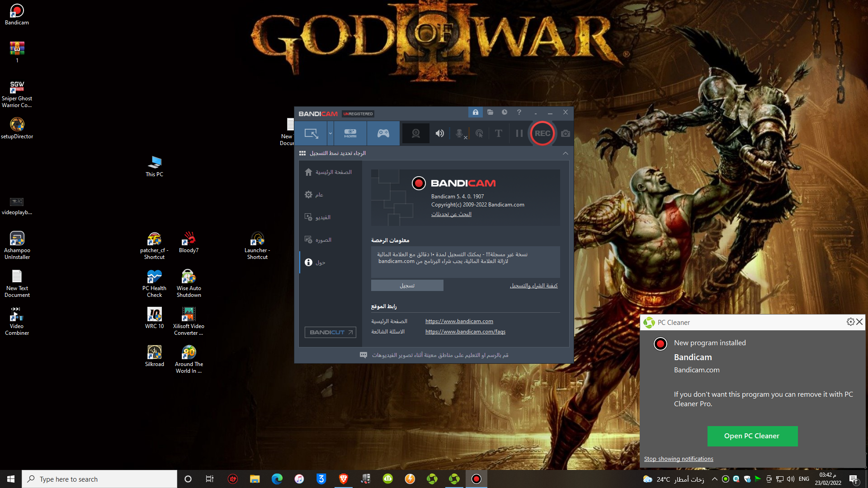Open volume control in system tray
The height and width of the screenshot is (488, 868).
click(x=790, y=479)
